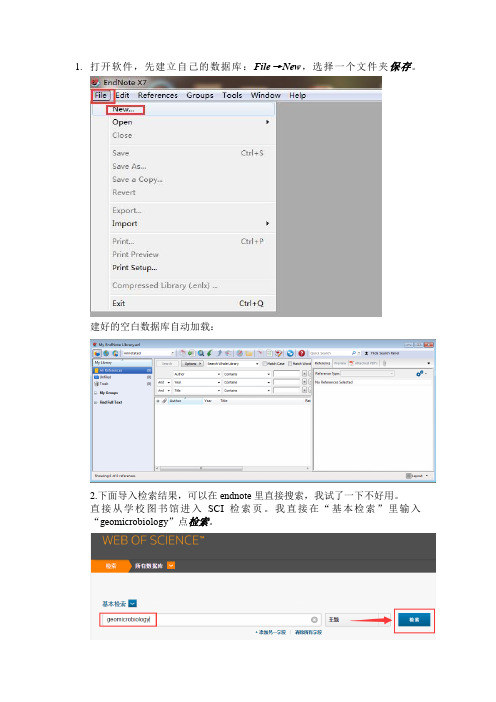Sort by the Author column header
The image size is (496, 702).
click(x=185, y=401)
